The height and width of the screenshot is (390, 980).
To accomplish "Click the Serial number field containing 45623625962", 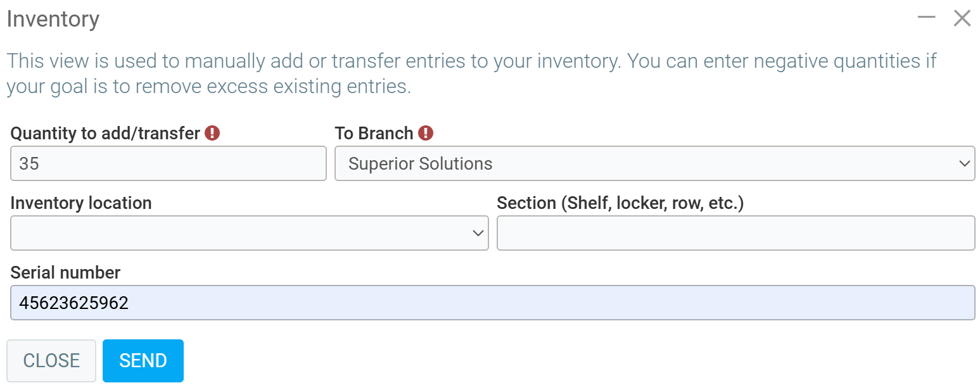I will (492, 303).
